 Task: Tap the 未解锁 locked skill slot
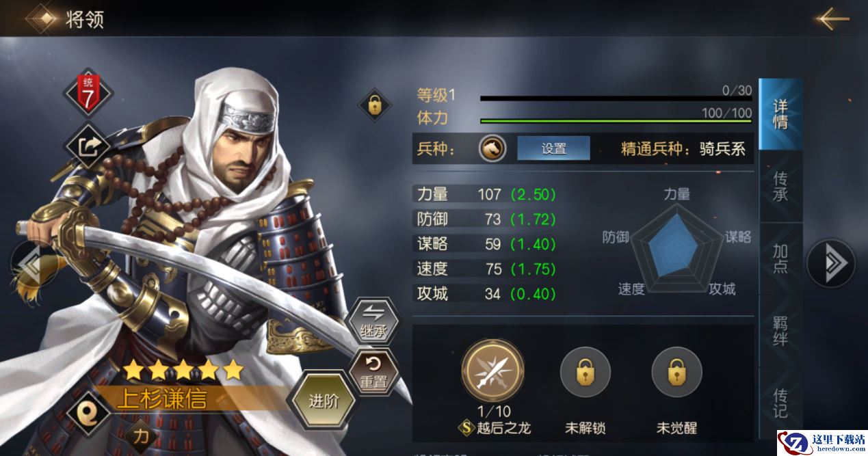coord(585,372)
